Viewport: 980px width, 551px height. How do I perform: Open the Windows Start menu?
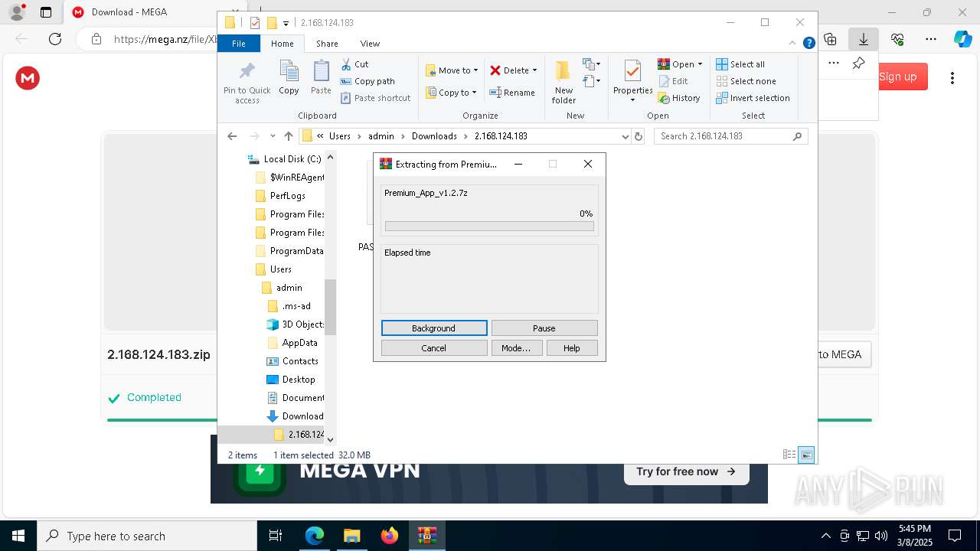tap(18, 536)
